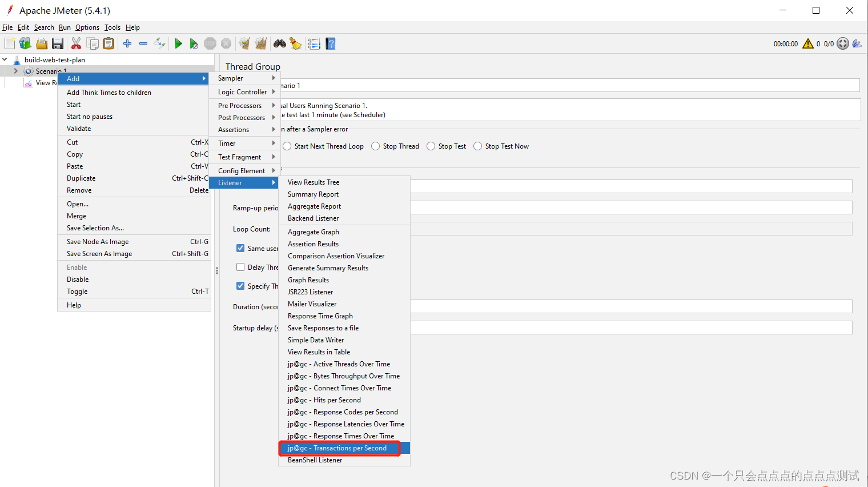
Task: Click the warning triangle log icon
Action: pyautogui.click(x=808, y=43)
